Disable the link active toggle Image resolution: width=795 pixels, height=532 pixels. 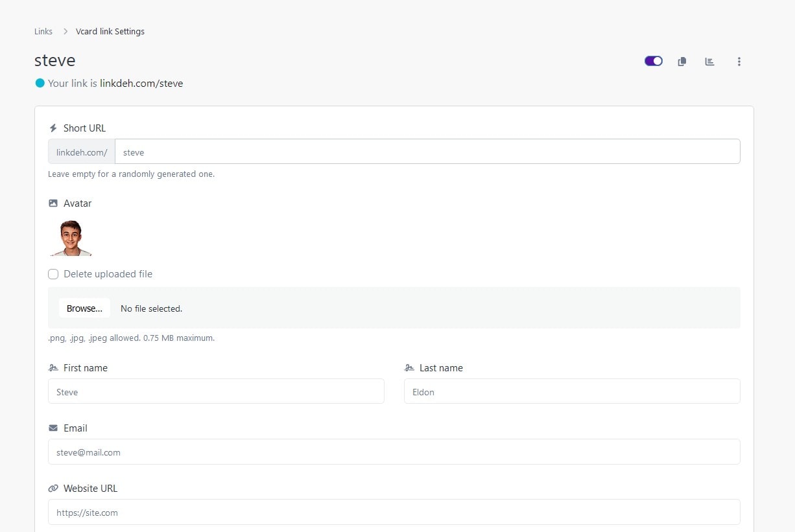point(653,60)
